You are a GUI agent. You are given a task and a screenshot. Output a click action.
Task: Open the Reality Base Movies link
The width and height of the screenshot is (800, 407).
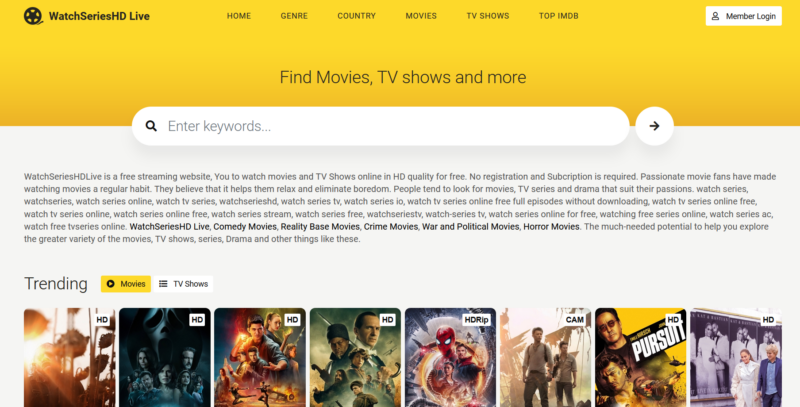[320, 226]
